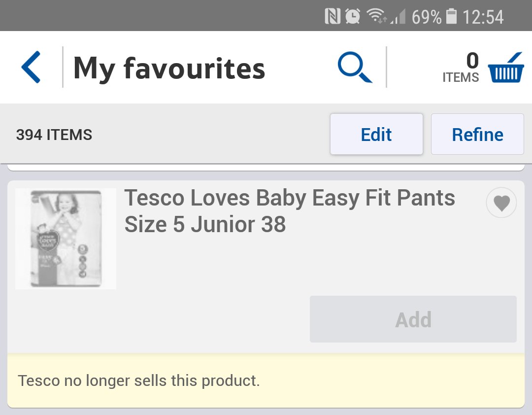
Task: Tap the 12:54 clock in status bar
Action: coord(483,17)
